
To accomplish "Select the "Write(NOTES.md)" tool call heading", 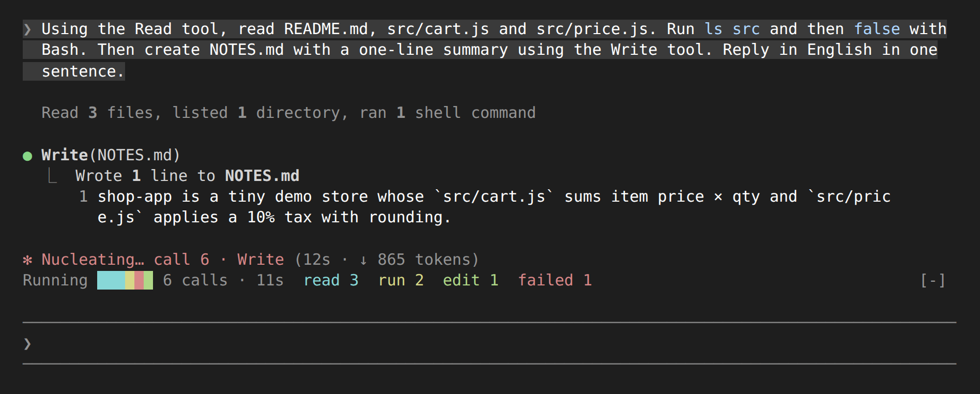I will point(111,155).
